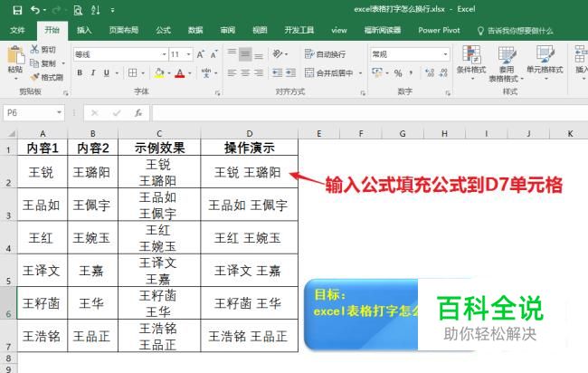Toggle Italic formatting

(x=93, y=72)
